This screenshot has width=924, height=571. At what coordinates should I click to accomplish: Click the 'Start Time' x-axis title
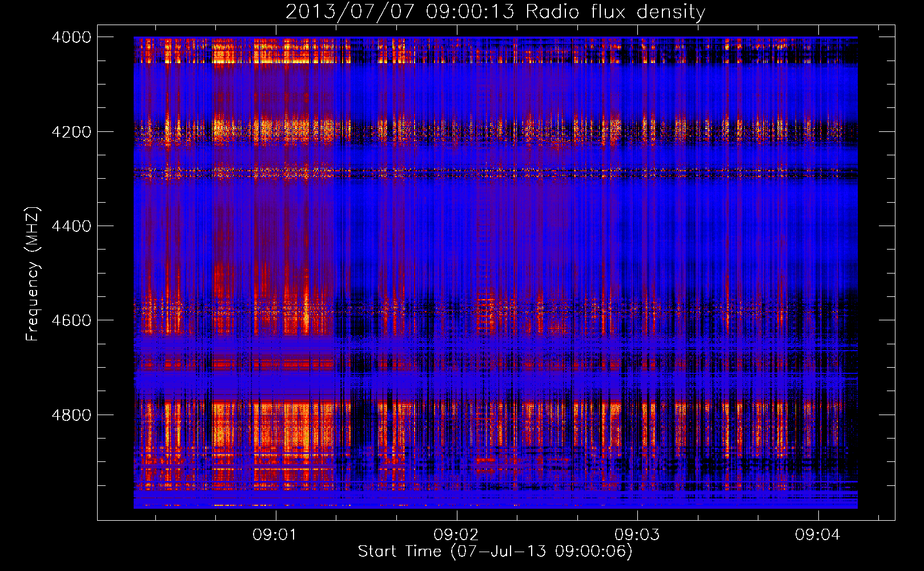tap(400, 552)
